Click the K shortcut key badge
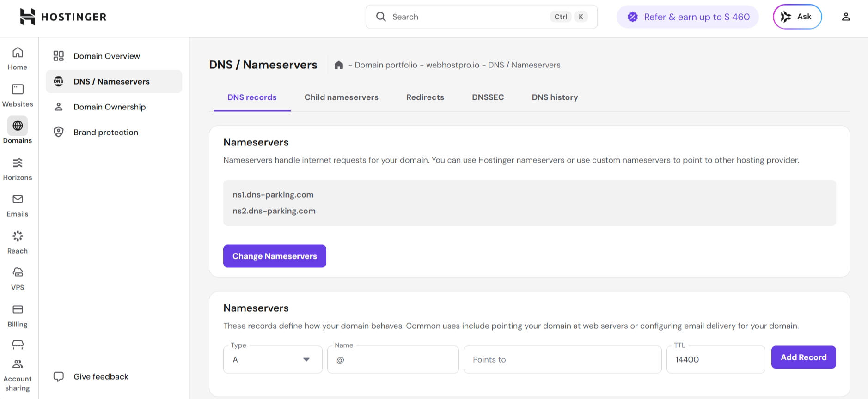This screenshot has height=399, width=868. click(x=581, y=17)
